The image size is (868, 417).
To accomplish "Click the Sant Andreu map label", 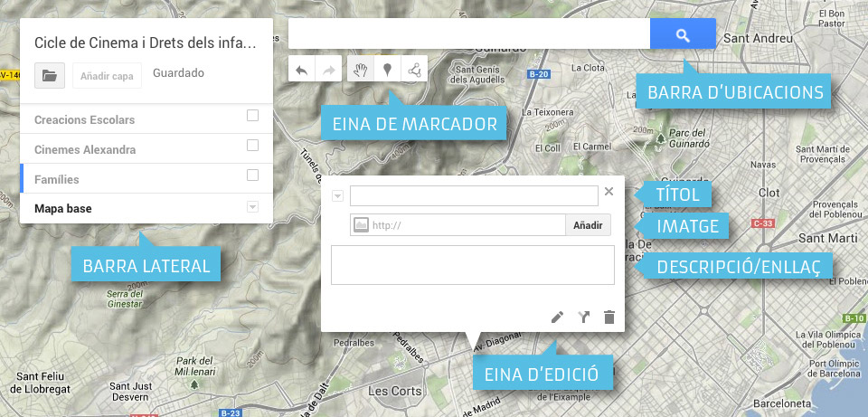I will [758, 39].
